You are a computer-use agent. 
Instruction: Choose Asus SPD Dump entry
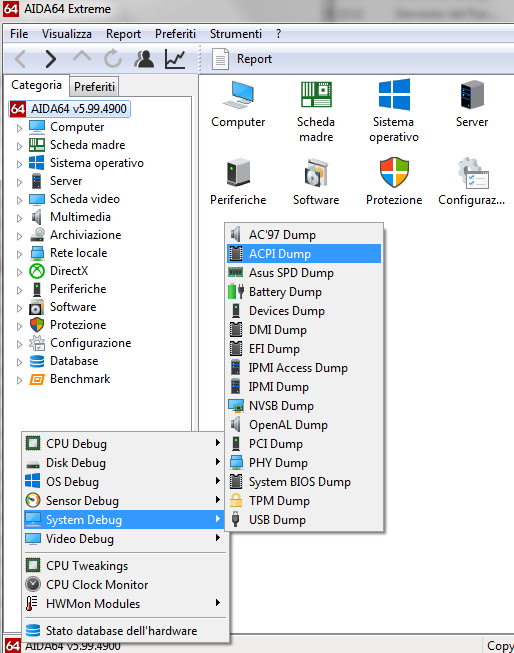click(304, 273)
